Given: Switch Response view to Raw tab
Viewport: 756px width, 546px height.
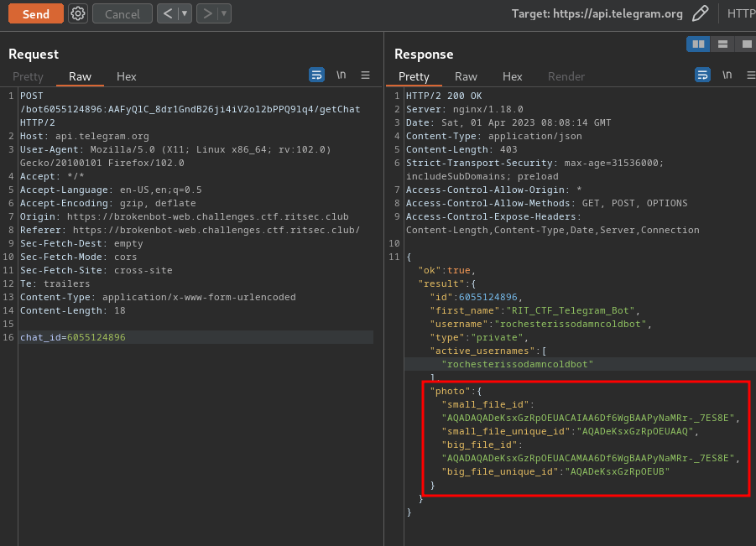Looking at the screenshot, I should point(466,76).
